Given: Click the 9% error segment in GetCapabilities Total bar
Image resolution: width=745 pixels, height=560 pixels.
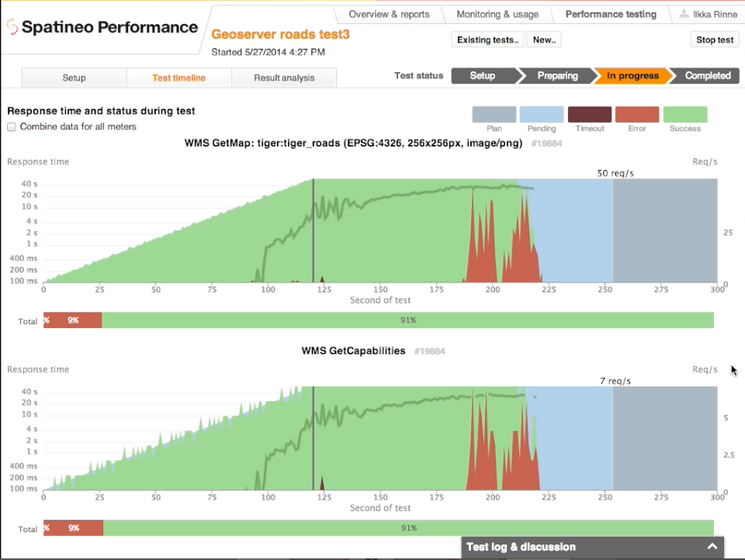Looking at the screenshot, I should [x=73, y=528].
